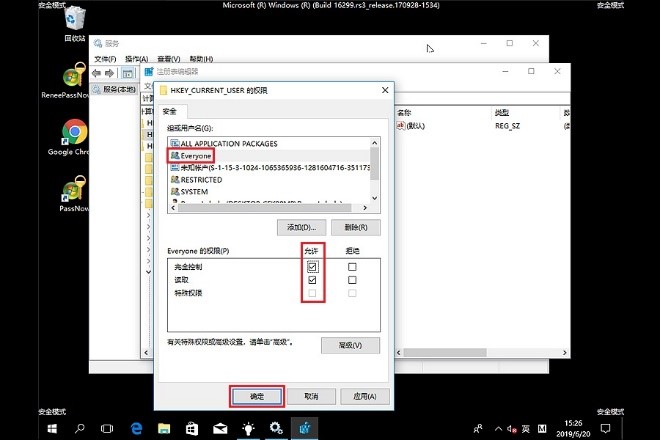Click left arrow of registry tree scrollbar
Image resolution: width=660 pixels, height=440 pixels.
click(x=146, y=352)
